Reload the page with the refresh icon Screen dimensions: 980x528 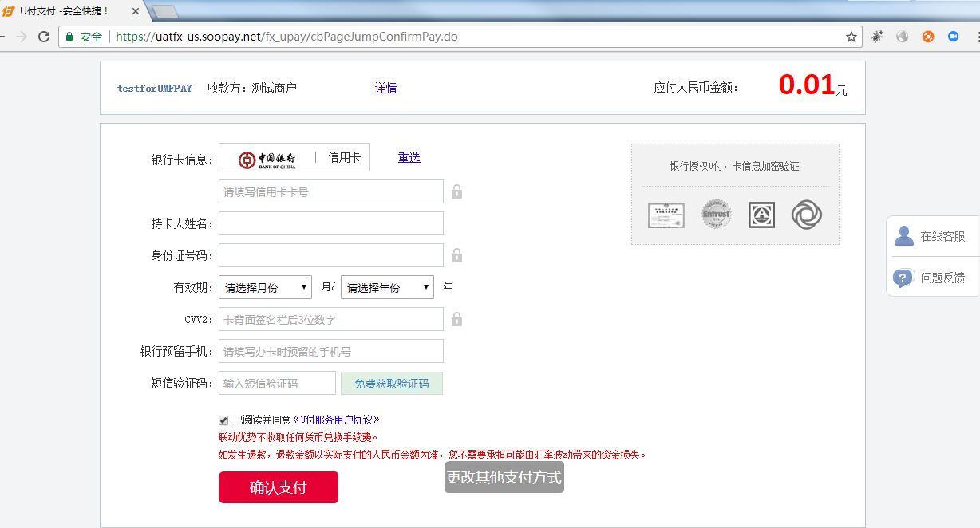[x=45, y=36]
